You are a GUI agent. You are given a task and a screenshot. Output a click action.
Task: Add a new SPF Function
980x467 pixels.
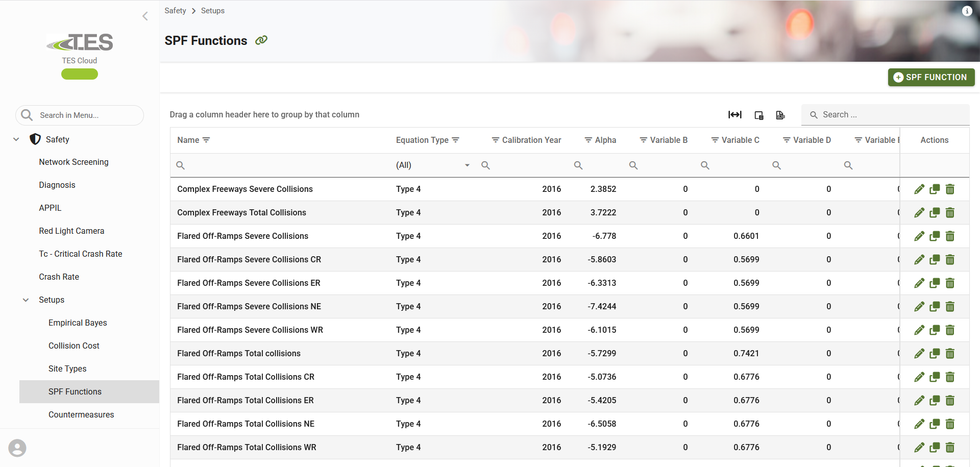point(931,78)
